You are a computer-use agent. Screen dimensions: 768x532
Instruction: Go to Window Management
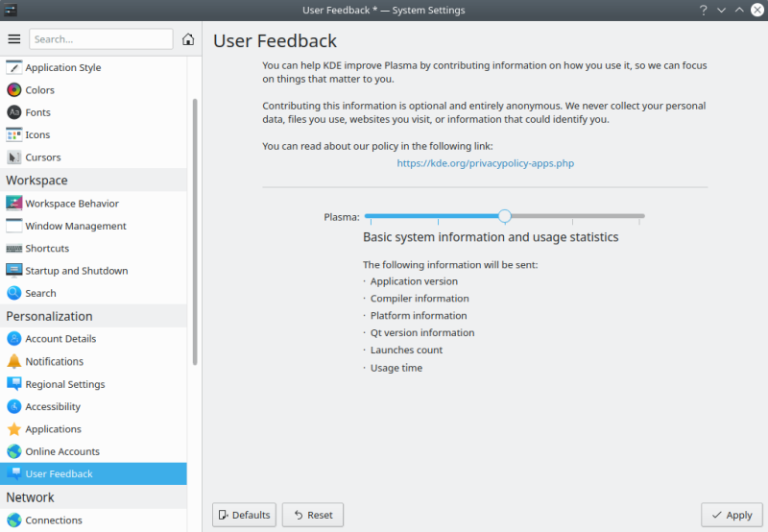tap(93, 226)
